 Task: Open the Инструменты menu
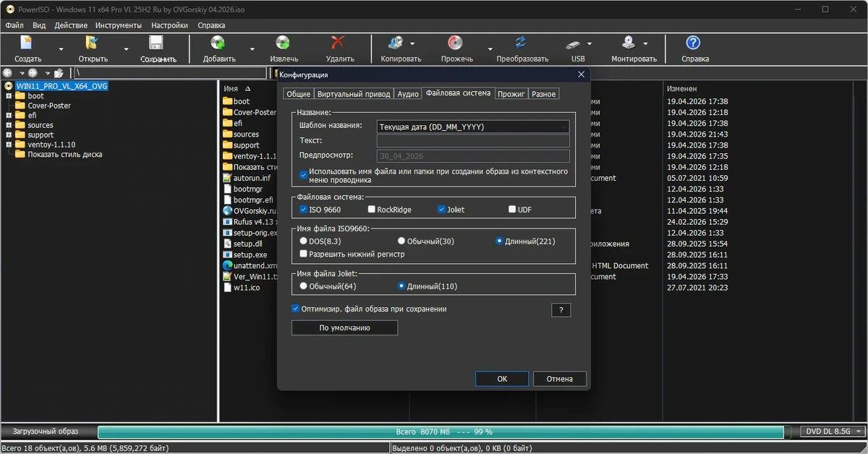tap(119, 25)
